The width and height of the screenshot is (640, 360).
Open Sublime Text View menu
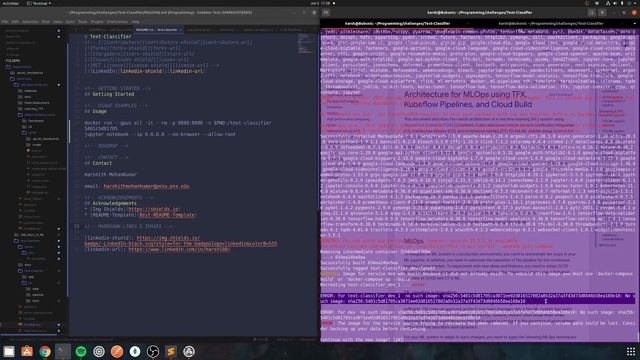(x=58, y=22)
